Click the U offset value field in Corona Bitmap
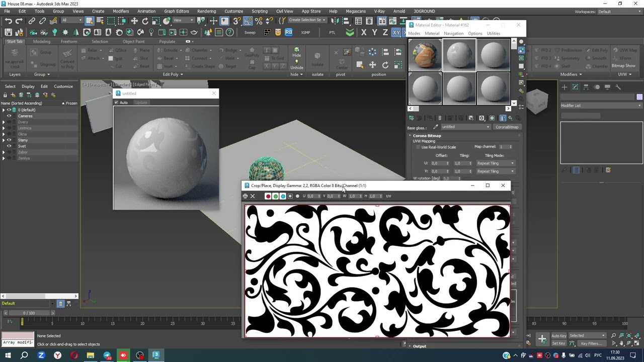 pyautogui.click(x=437, y=163)
